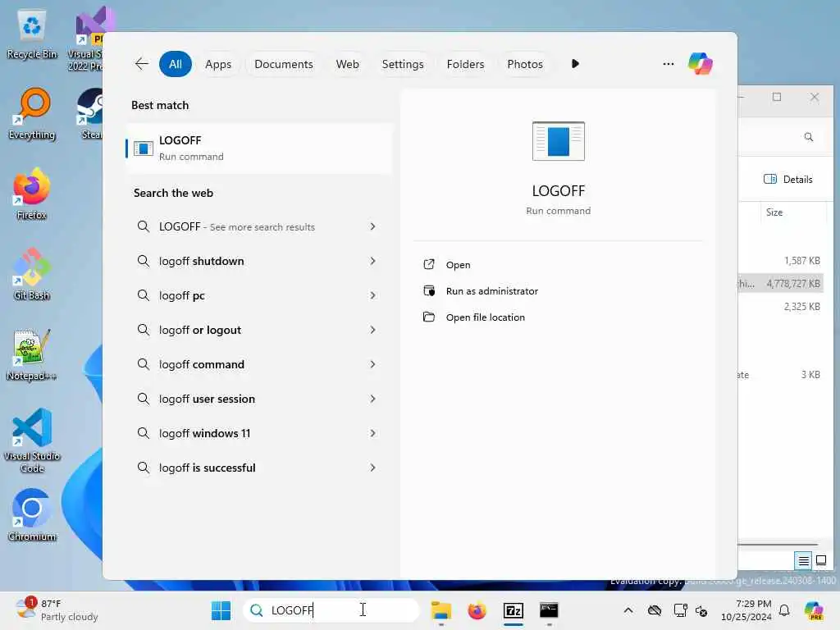The width and height of the screenshot is (840, 630).
Task: Click the muted volume tray icon
Action: point(701,610)
